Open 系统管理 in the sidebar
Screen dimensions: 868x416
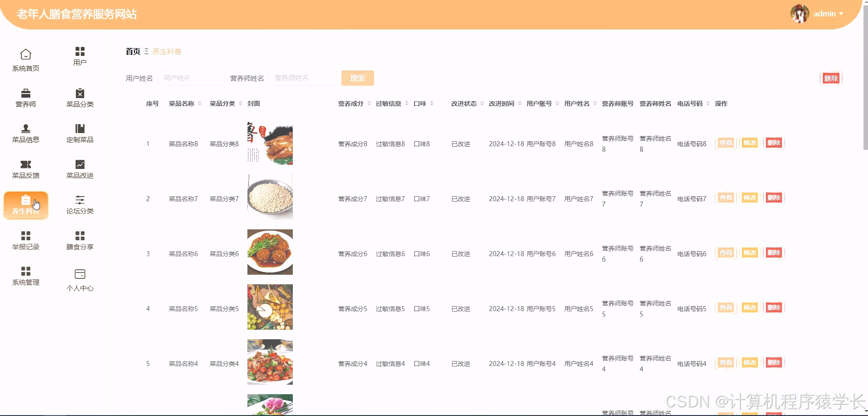[25, 276]
